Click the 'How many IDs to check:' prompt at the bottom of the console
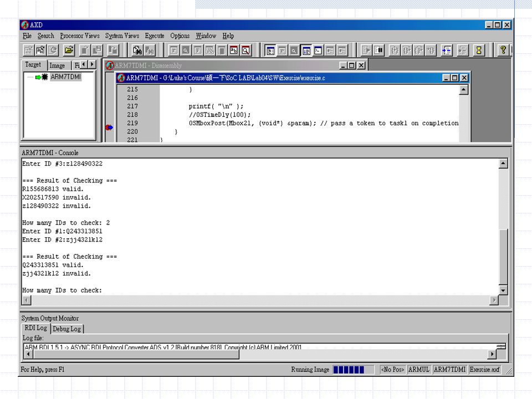 62,290
